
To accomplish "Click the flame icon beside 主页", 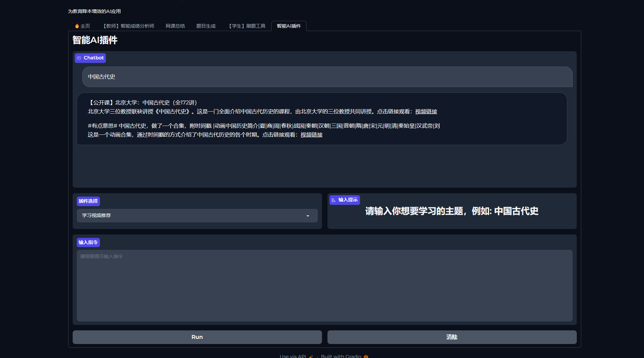I will click(77, 26).
